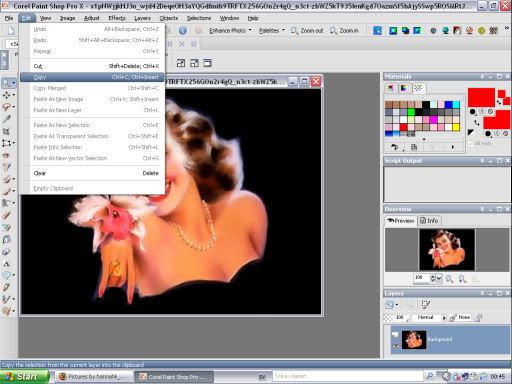The width and height of the screenshot is (512, 384).
Task: Switch to the Info tab in Overview
Action: click(x=429, y=220)
